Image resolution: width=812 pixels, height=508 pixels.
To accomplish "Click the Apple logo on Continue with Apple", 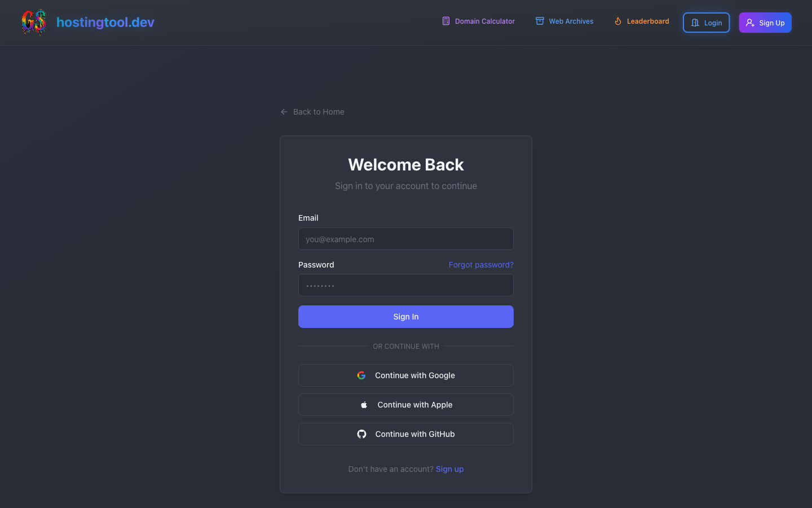I will [364, 404].
